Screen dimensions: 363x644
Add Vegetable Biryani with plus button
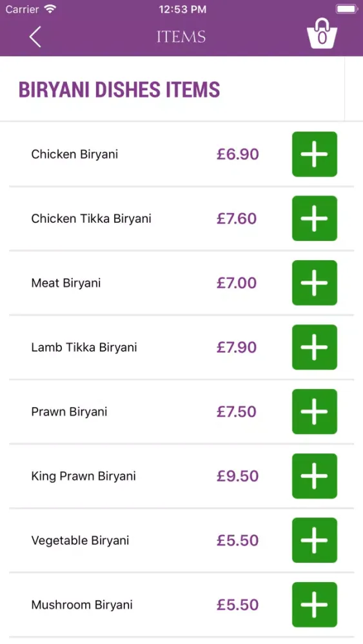[315, 540]
